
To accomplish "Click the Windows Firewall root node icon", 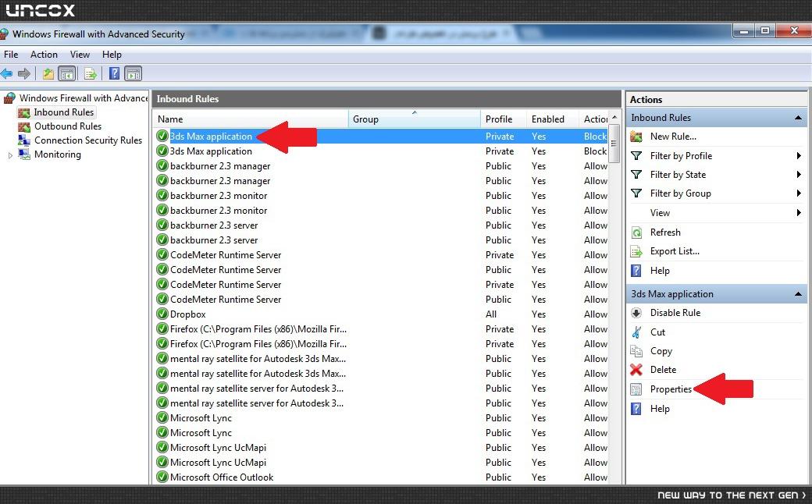I will point(9,98).
